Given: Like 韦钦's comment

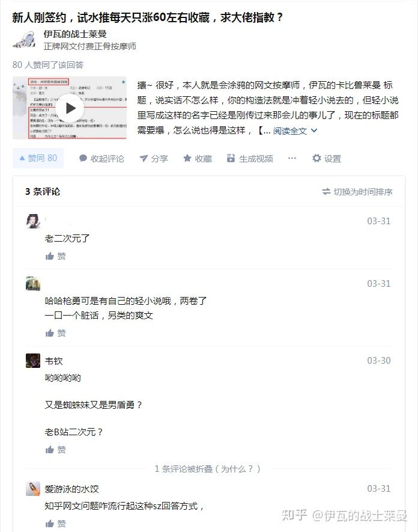Looking at the screenshot, I should [x=56, y=450].
